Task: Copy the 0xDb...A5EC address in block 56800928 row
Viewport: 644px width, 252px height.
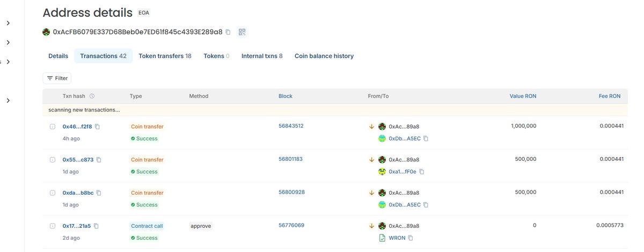Action: (x=426, y=205)
